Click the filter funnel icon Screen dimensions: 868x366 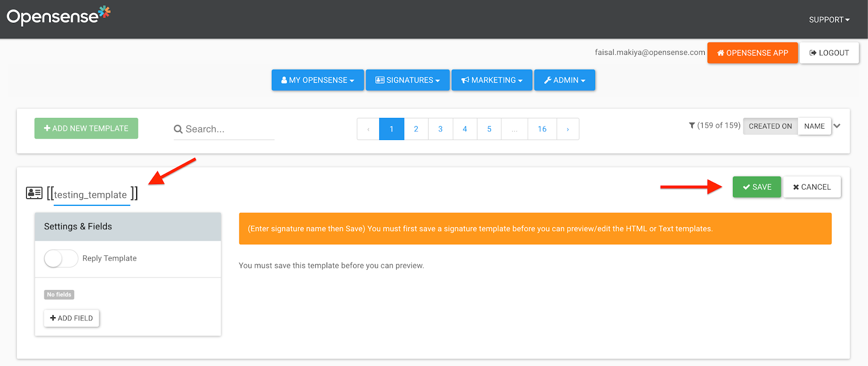coord(692,125)
